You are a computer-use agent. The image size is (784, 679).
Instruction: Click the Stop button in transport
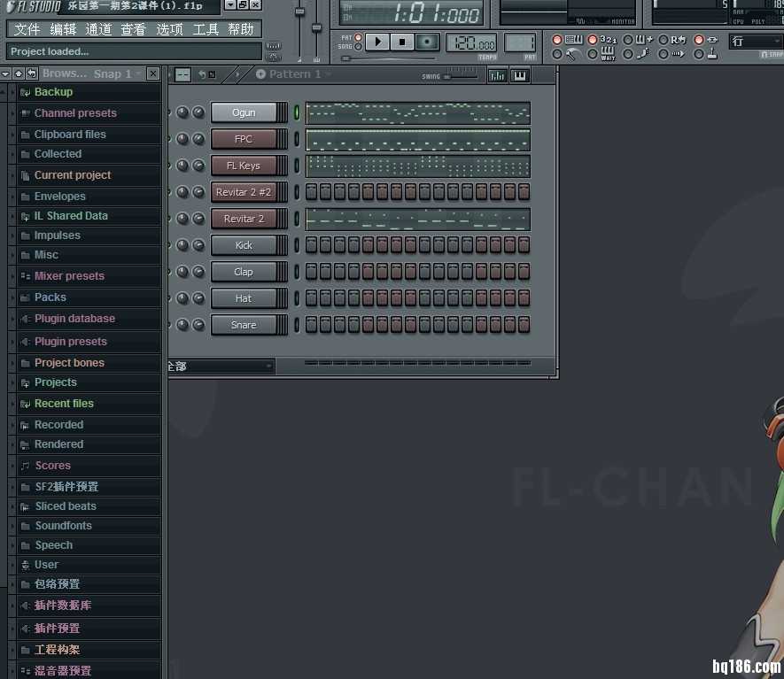pos(402,42)
